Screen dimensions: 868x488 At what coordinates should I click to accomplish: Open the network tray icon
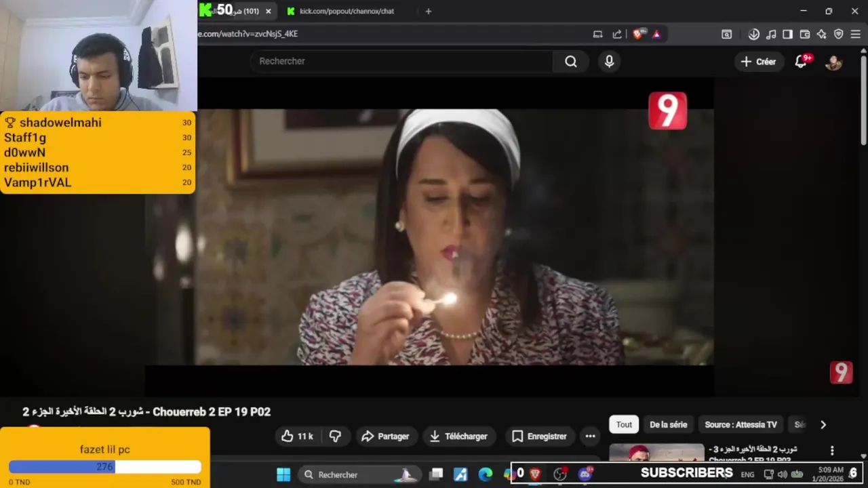769,474
